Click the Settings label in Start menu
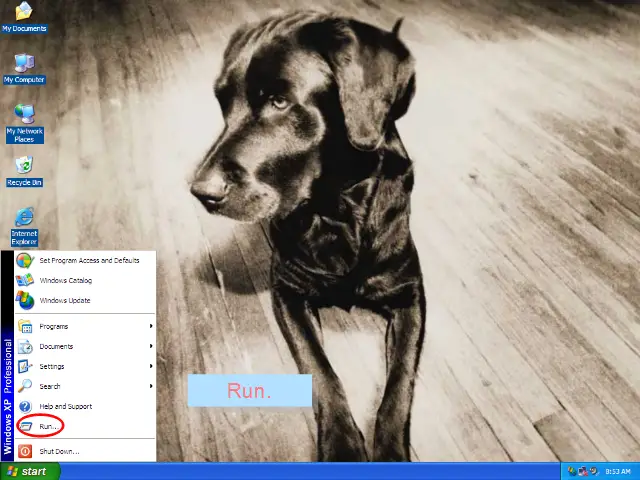Viewport: 640px width, 480px height. pos(52,367)
